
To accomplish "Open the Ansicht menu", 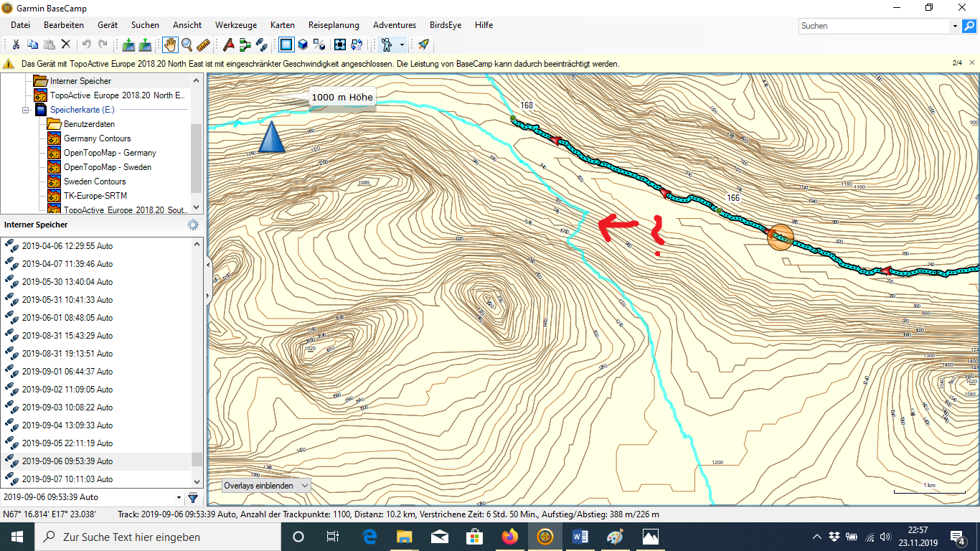I will click(187, 25).
